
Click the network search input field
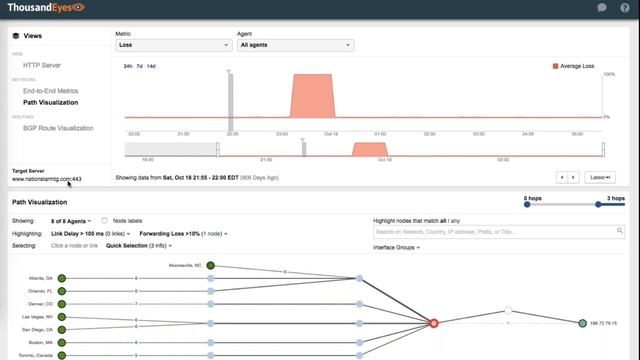498,232
